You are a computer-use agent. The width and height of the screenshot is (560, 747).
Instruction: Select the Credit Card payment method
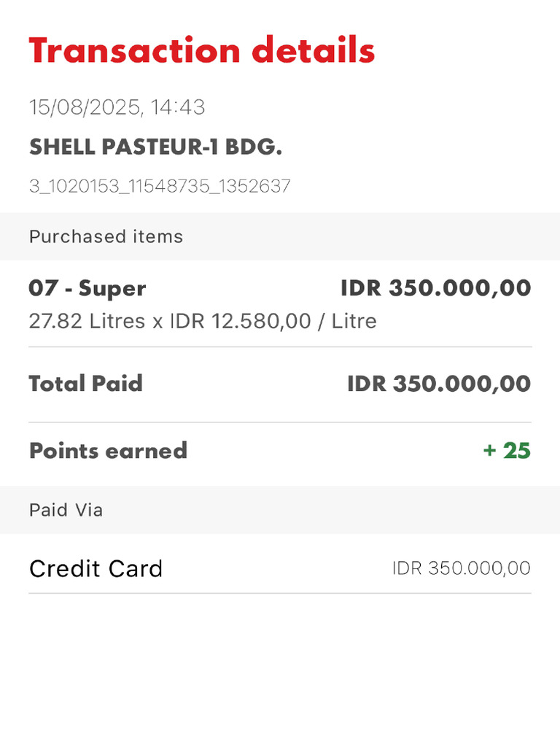[96, 568]
